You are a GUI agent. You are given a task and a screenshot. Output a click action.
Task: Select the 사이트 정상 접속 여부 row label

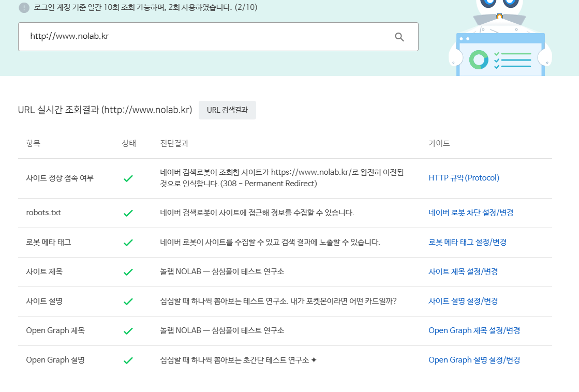coord(60,178)
